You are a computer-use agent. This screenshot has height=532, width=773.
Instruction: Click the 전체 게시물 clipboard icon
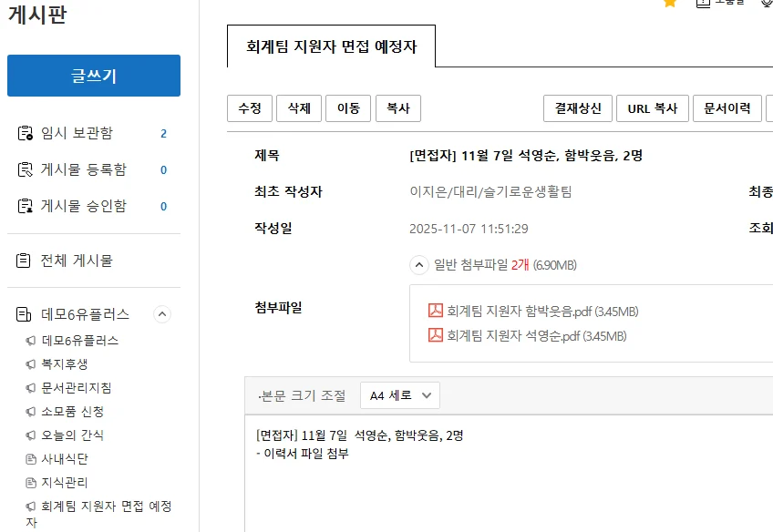coord(25,261)
